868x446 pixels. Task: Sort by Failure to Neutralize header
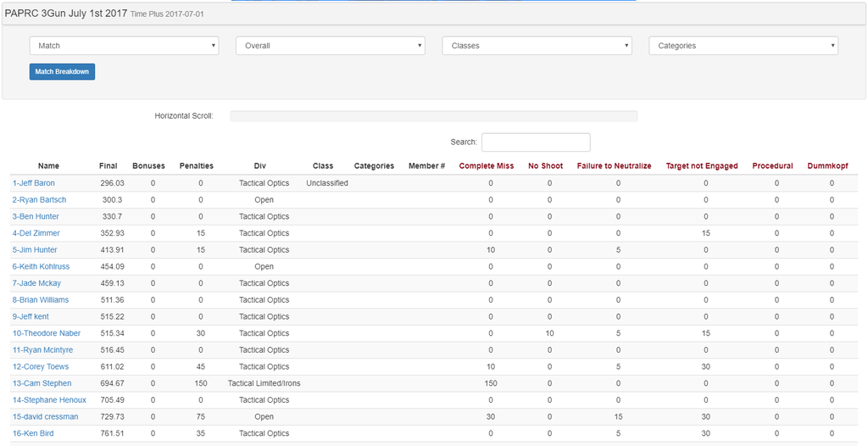tap(614, 165)
